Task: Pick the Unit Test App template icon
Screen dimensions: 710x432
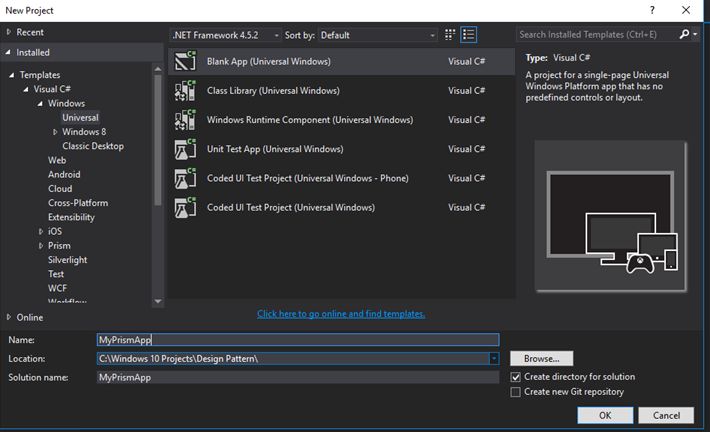Action: 184,149
